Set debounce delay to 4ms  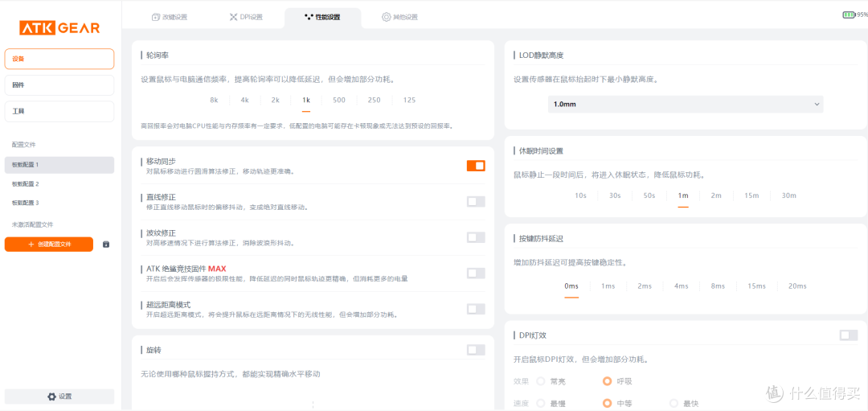(x=681, y=286)
